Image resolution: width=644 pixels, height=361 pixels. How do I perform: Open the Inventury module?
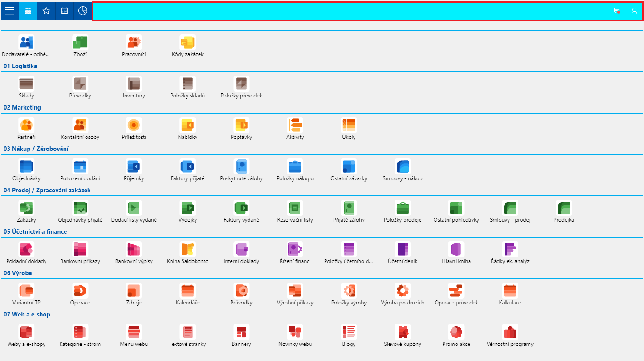[x=134, y=84]
